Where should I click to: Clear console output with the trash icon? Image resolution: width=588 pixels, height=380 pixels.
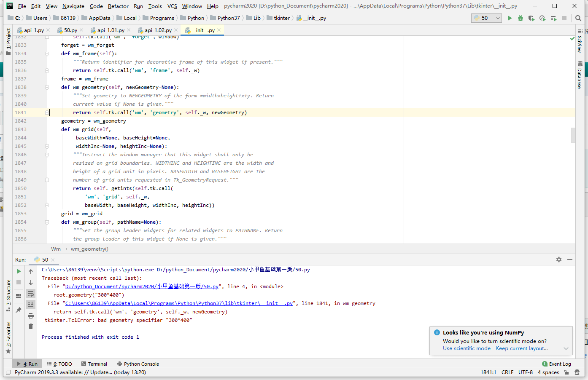point(31,326)
